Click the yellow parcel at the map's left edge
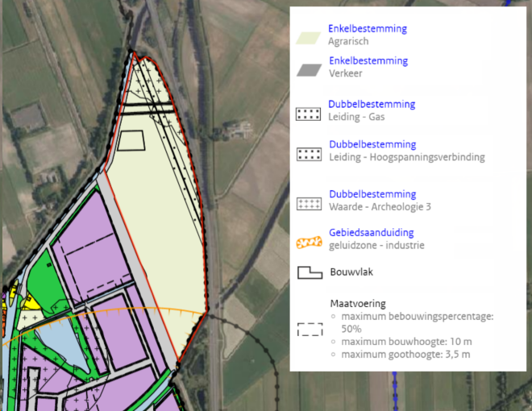Screen dimensions: 532x411 tap(31, 302)
